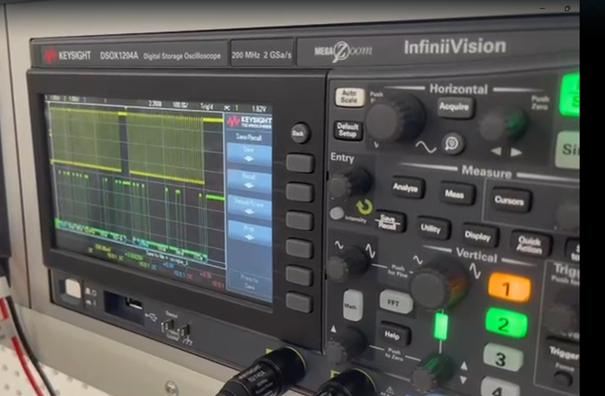
Task: Select the softkey beside Default/Erase menu item
Action: [300, 221]
